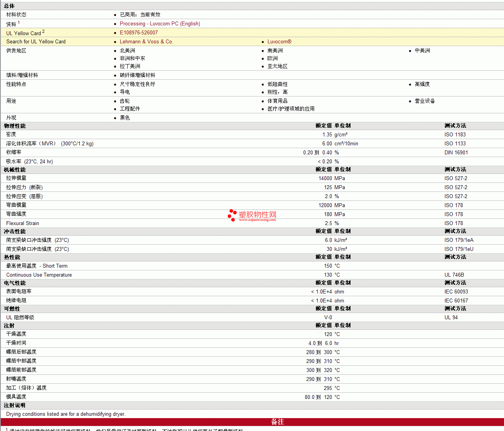Viewport: 504px width, 431px height.
Task: Click 弯曲模量 value 12000
Action: coord(325,205)
